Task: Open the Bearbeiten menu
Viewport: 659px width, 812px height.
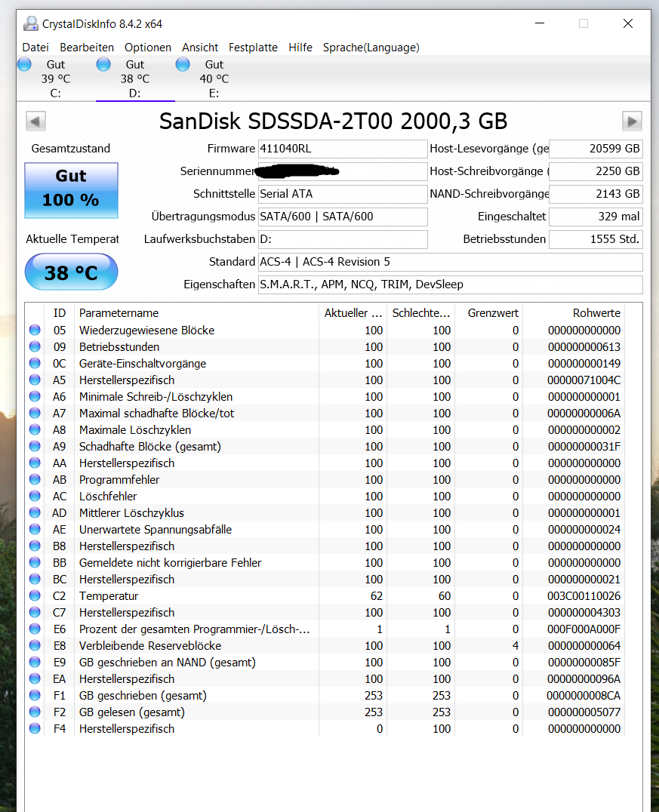Action: tap(87, 48)
